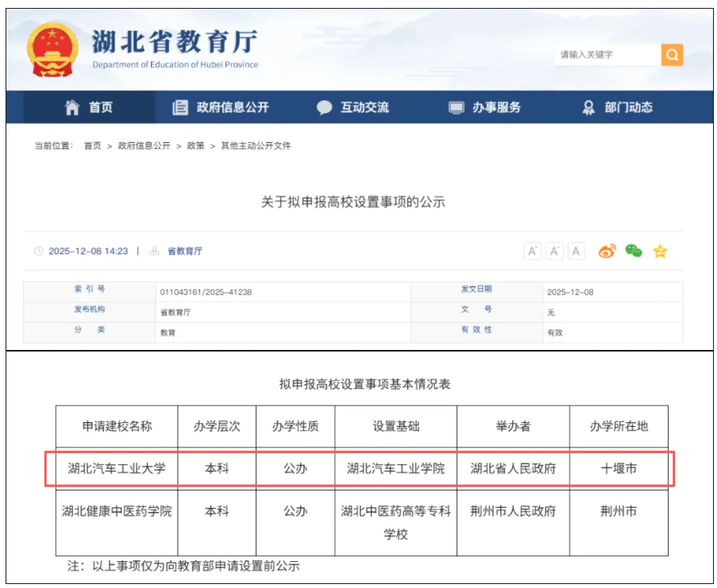This screenshot has width=717, height=588.
Task: Share the article to Weibo
Action: pos(607,251)
